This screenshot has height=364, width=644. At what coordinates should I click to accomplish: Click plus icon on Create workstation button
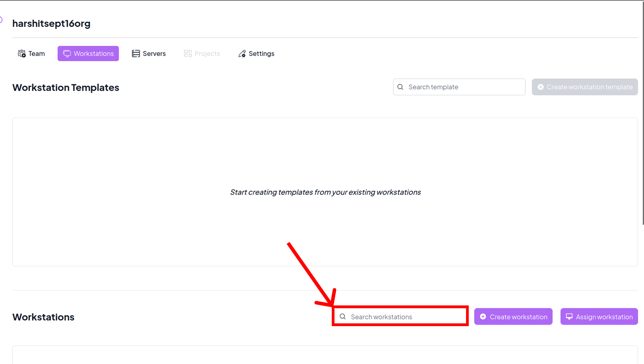click(x=483, y=317)
